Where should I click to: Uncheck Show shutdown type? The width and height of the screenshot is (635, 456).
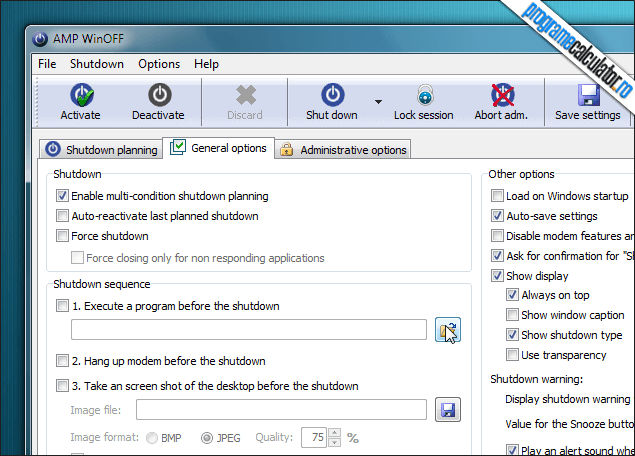[x=512, y=335]
